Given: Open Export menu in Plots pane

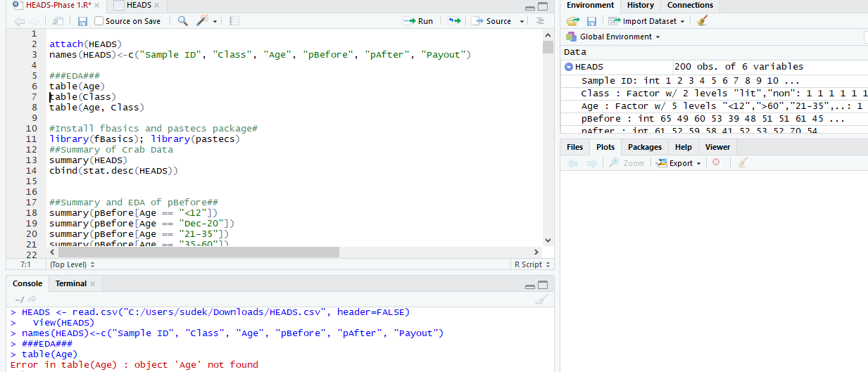Looking at the screenshot, I should 679,163.
